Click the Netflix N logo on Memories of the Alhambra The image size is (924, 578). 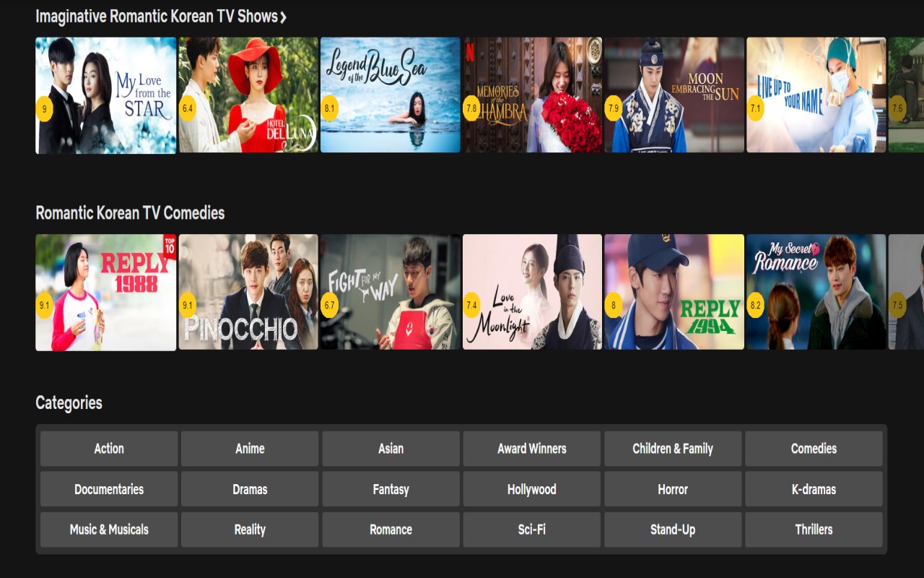click(x=471, y=51)
